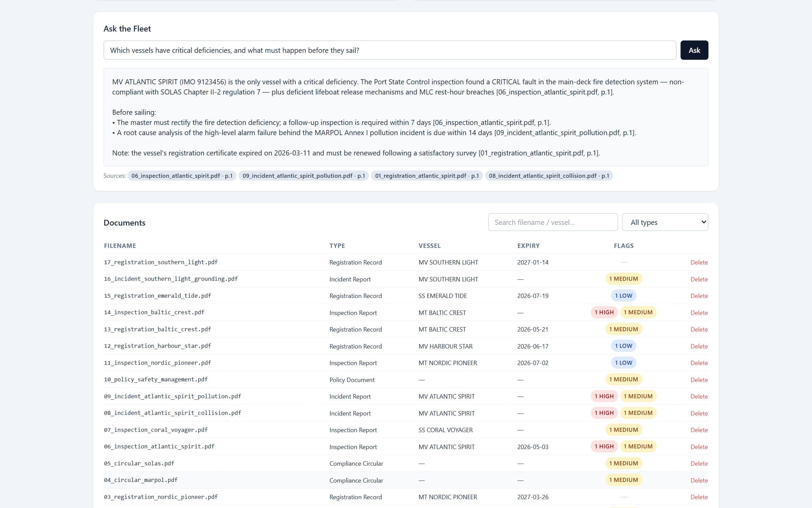Delete 09_incident_atlantic_spirit_pollution.pdf row
The image size is (812, 508).
699,396
